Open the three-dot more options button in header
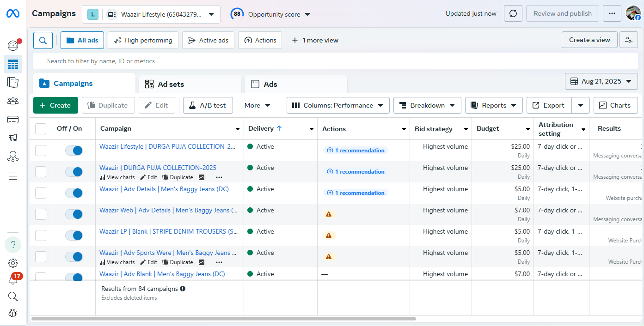The height and width of the screenshot is (326, 644). 612,14
